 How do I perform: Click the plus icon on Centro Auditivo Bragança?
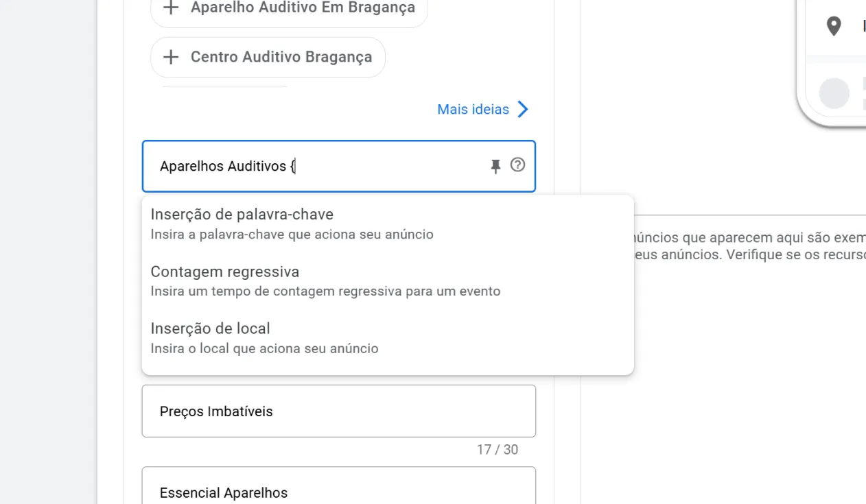[171, 57]
